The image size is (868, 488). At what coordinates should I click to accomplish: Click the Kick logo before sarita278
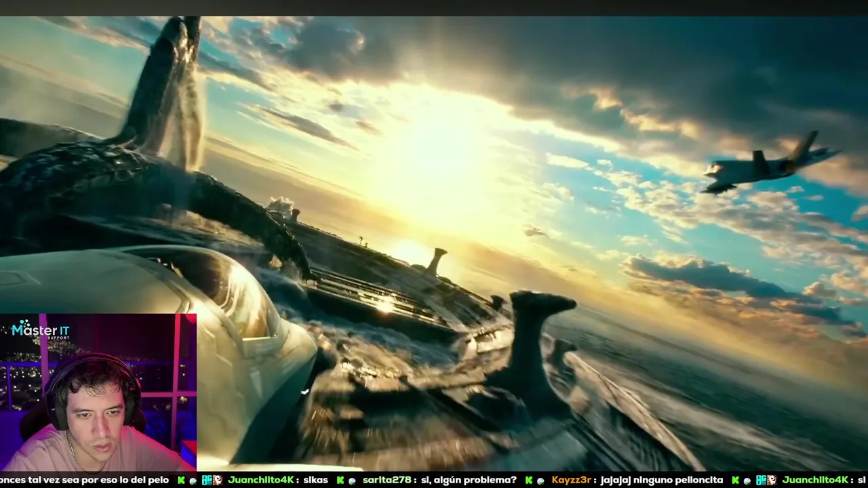340,480
